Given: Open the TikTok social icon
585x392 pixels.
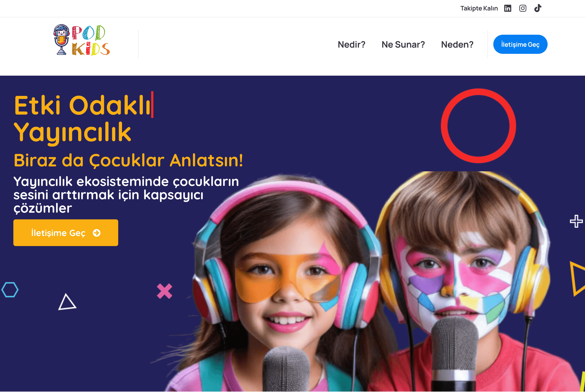Looking at the screenshot, I should click(538, 8).
